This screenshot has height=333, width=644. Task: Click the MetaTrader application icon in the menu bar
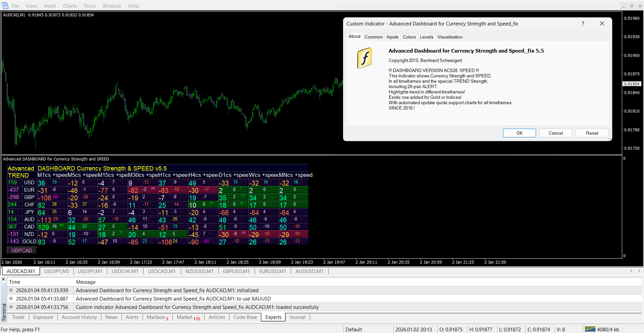[5, 6]
